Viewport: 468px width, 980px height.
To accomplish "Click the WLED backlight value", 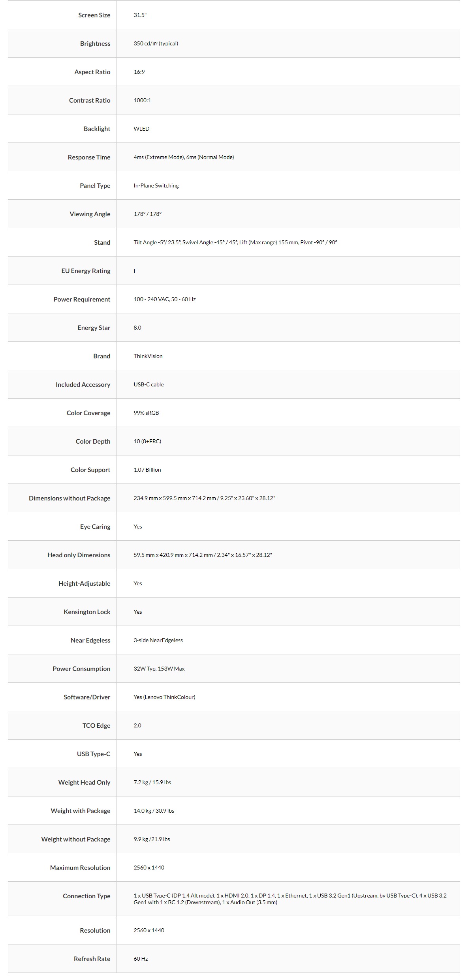I will [x=141, y=129].
